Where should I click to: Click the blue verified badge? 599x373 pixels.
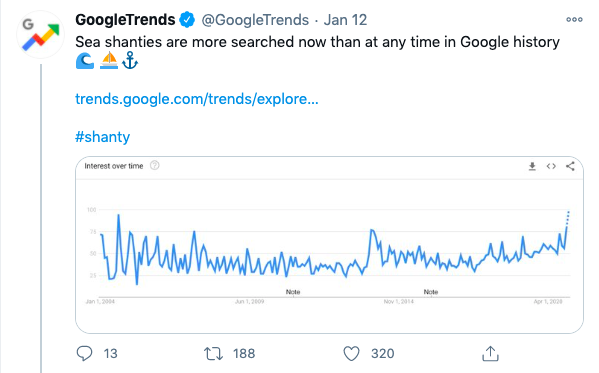pos(187,20)
